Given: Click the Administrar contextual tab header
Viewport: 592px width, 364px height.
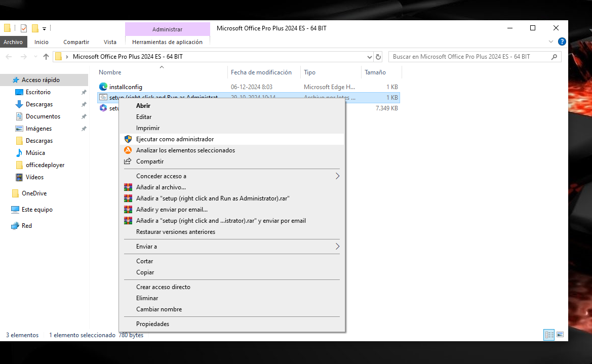Looking at the screenshot, I should pyautogui.click(x=167, y=29).
